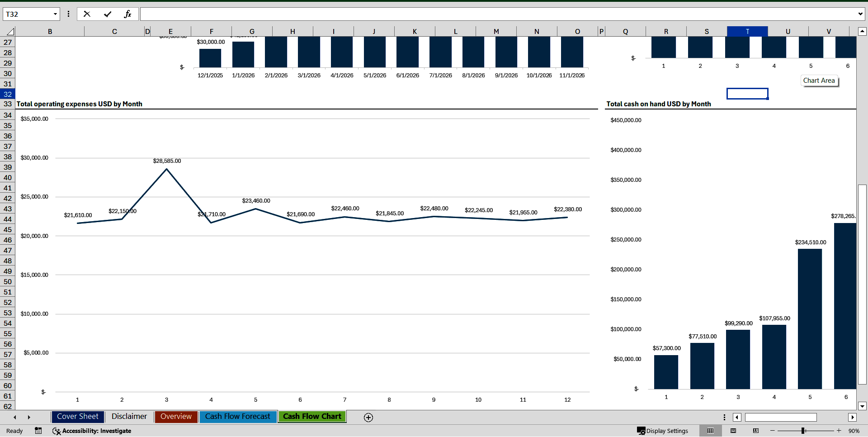
Task: Toggle Normal view in status bar
Action: (710, 431)
